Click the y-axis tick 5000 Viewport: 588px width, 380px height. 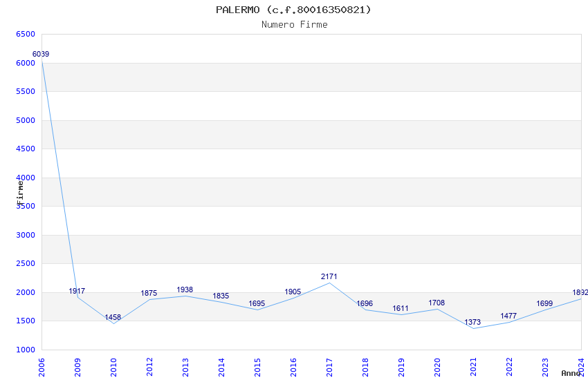click(26, 120)
